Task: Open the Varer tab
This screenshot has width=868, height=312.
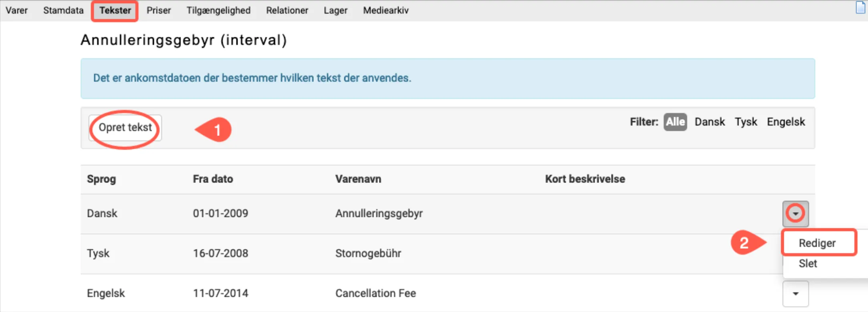Action: pos(16,10)
